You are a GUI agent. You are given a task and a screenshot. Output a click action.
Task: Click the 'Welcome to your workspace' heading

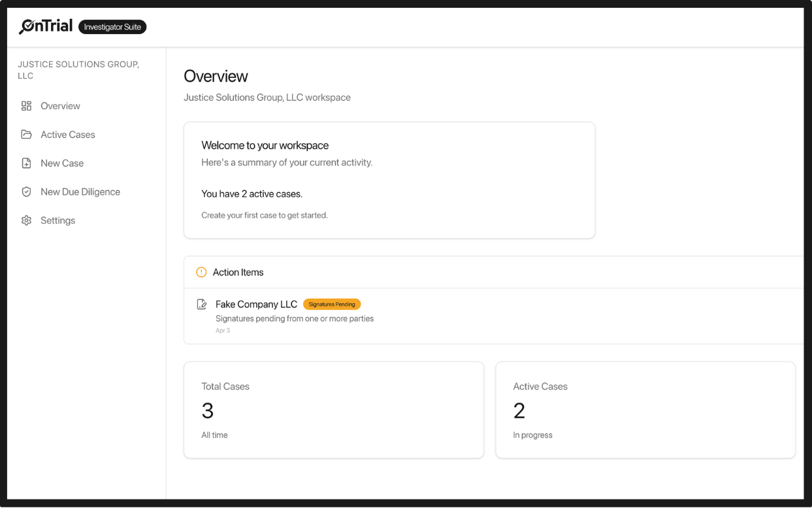265,145
